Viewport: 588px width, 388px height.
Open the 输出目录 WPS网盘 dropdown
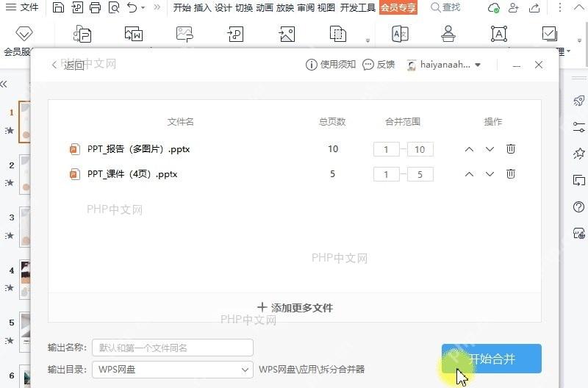click(x=173, y=369)
